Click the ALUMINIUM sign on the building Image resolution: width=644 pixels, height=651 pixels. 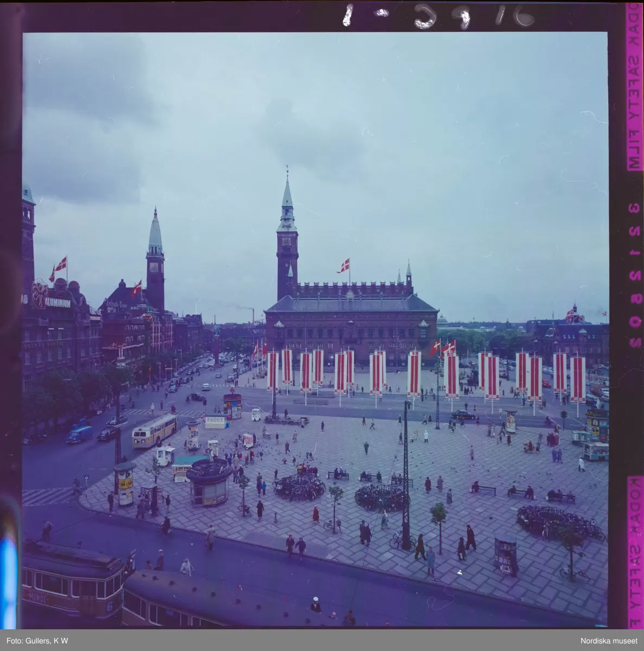(x=58, y=303)
